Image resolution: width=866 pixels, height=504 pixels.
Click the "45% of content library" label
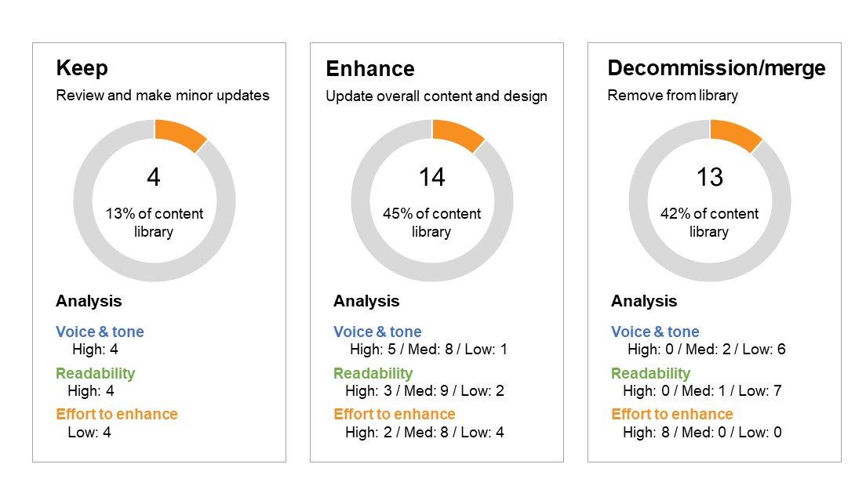point(431,223)
